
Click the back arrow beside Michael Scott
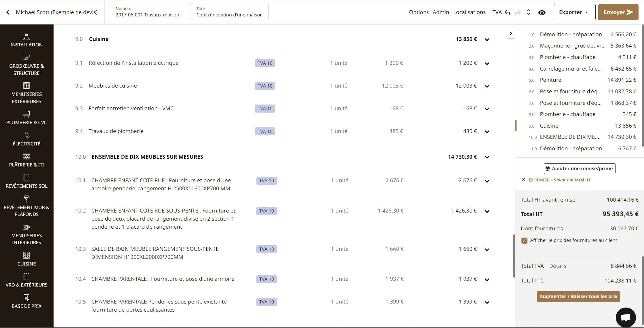pyautogui.click(x=8, y=12)
